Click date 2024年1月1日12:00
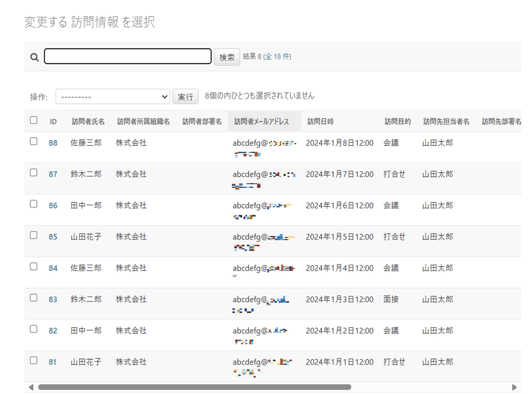This screenshot has height=394, width=532. [340, 362]
